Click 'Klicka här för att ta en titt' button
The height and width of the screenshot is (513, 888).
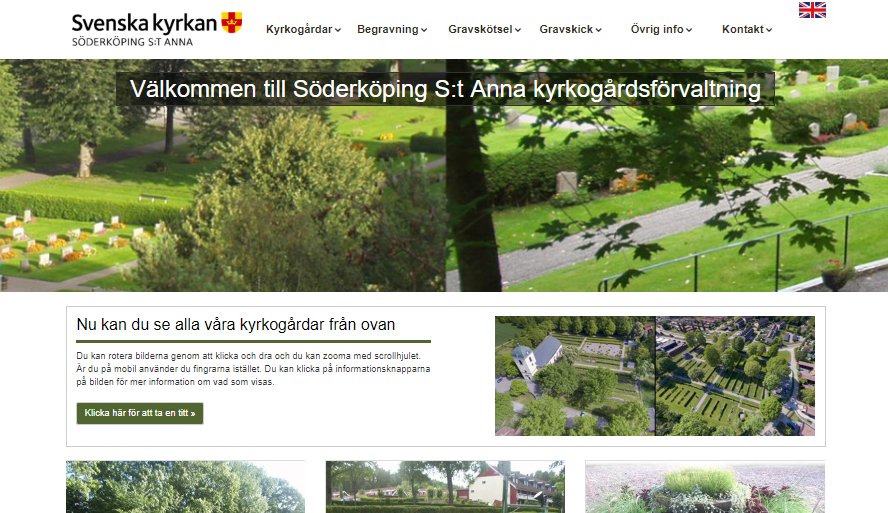tap(140, 413)
